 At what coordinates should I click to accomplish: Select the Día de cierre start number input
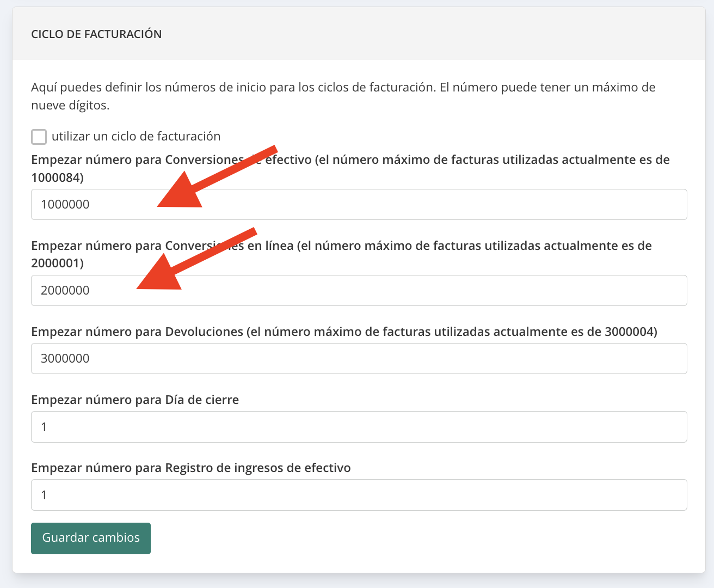point(359,427)
